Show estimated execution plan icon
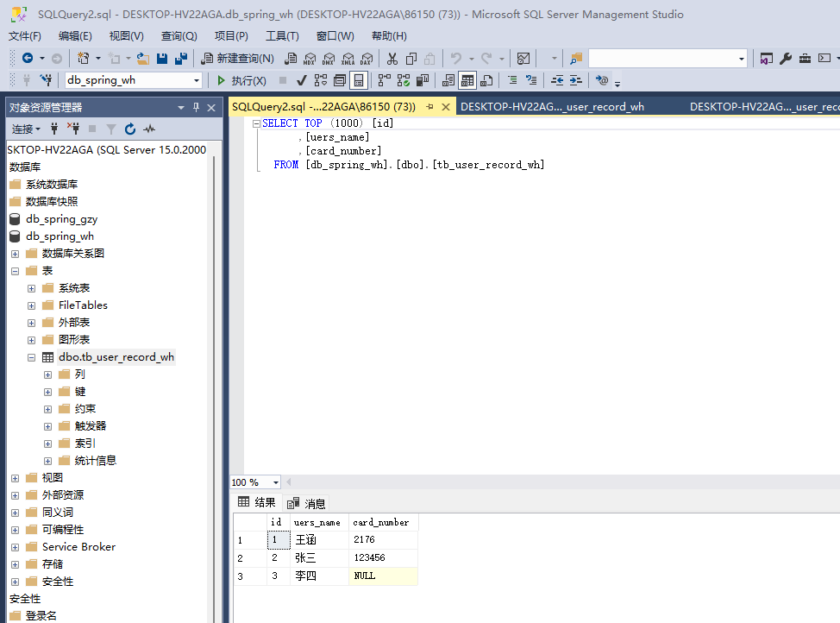This screenshot has height=623, width=840. tap(320, 80)
